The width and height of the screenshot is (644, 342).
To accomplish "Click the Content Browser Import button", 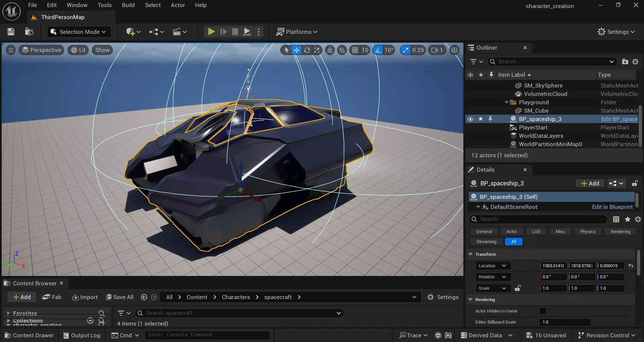I will (x=85, y=297).
